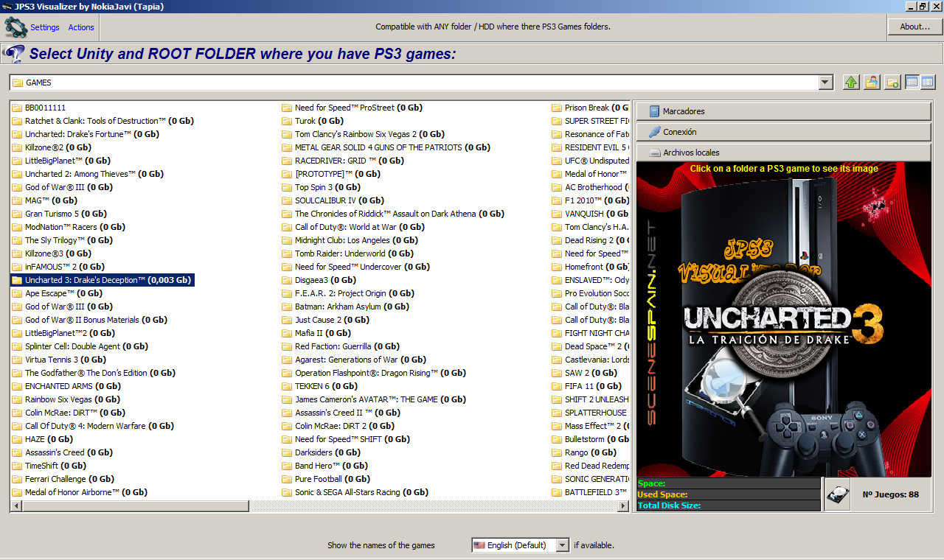This screenshot has width=944, height=560.
Task: Click the About... button
Action: [x=914, y=27]
